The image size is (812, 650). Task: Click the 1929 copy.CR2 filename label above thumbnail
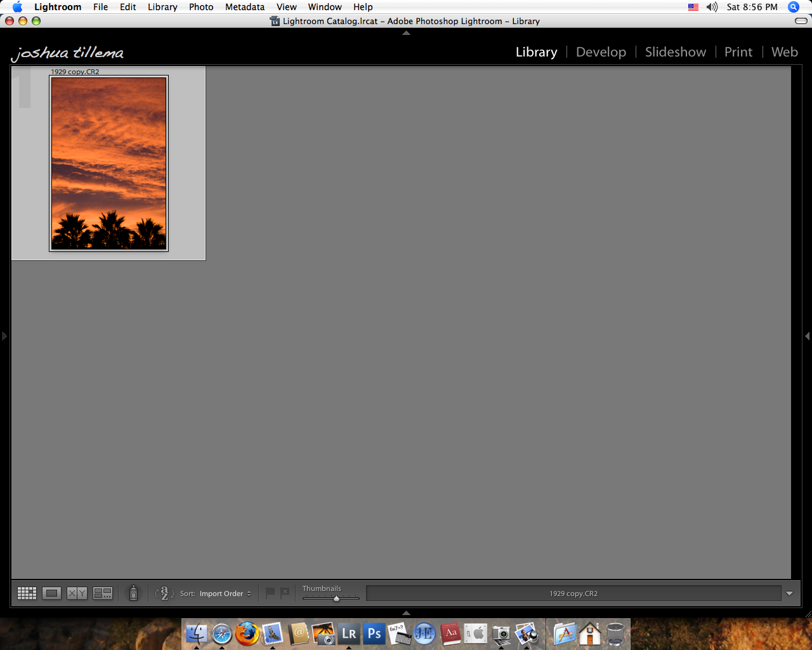75,72
